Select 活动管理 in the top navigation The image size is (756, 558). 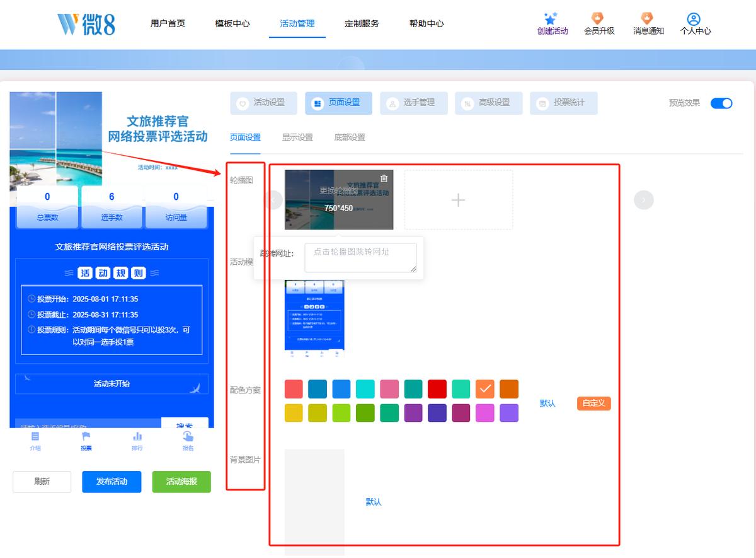coord(297,23)
